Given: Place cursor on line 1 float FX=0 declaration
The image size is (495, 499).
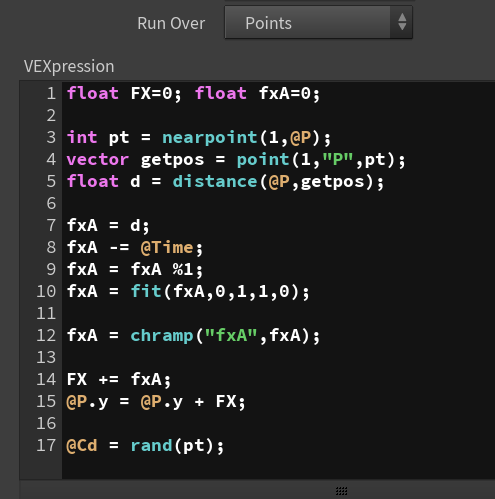Looking at the screenshot, I should pos(124,93).
